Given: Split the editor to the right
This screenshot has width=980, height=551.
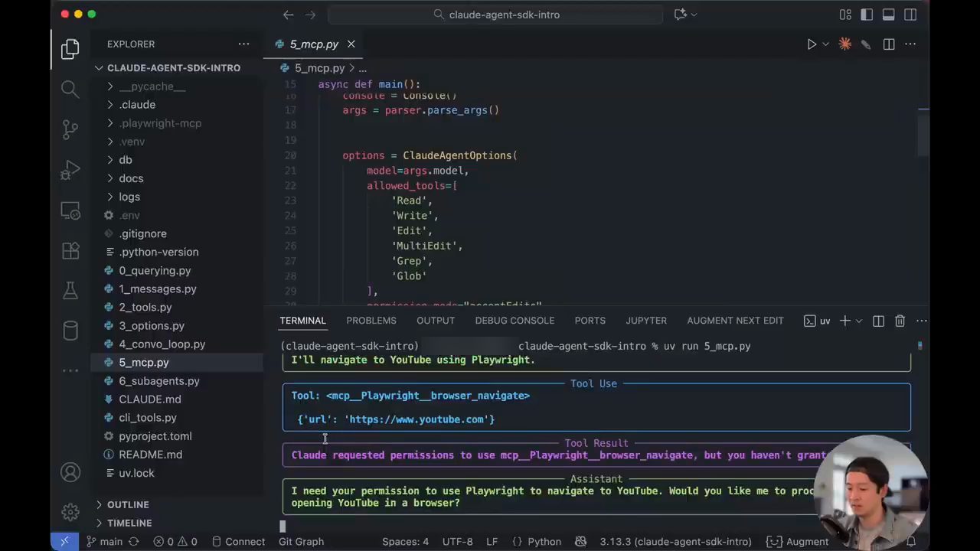Looking at the screenshot, I should [x=889, y=44].
